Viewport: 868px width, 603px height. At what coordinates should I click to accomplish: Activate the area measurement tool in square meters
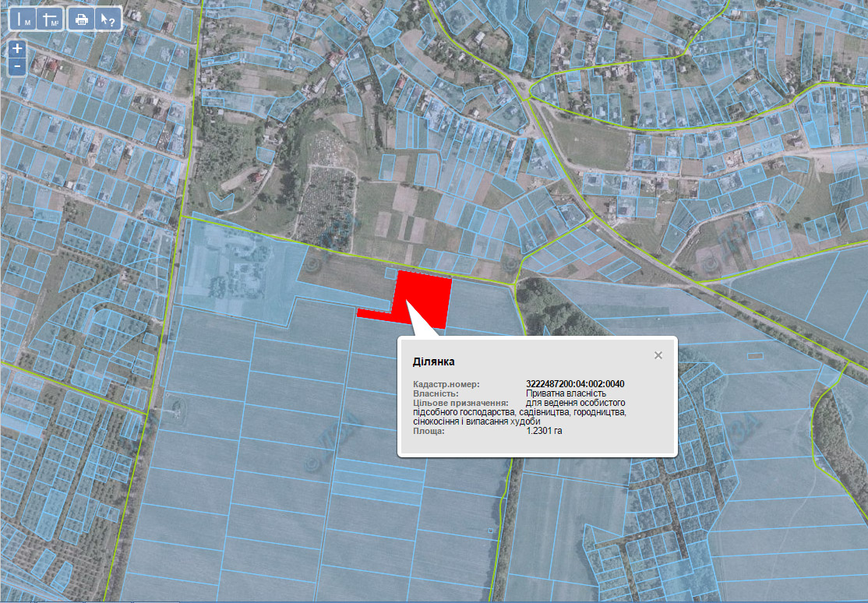[x=51, y=19]
